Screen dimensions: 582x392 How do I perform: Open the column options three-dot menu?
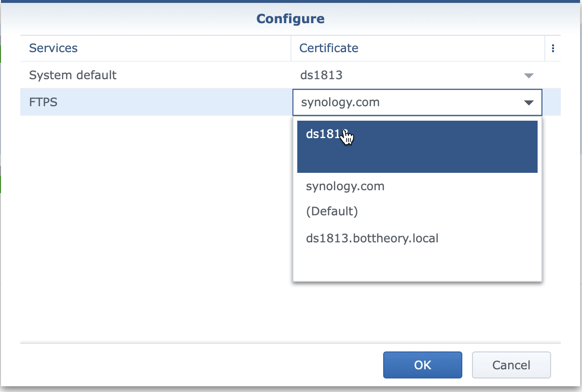coord(553,48)
